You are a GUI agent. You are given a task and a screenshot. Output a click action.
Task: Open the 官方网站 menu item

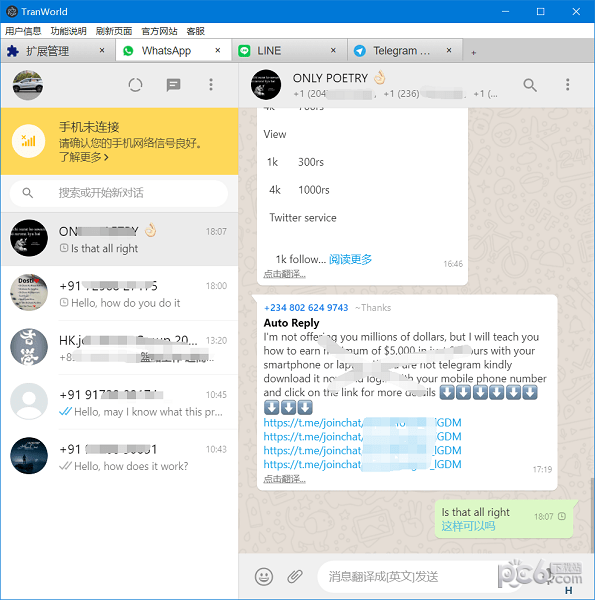tap(160, 31)
